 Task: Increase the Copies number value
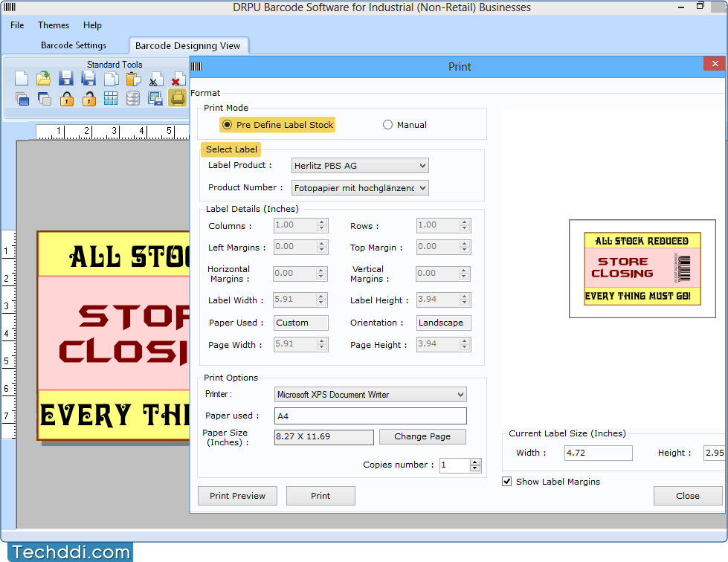coord(474,462)
